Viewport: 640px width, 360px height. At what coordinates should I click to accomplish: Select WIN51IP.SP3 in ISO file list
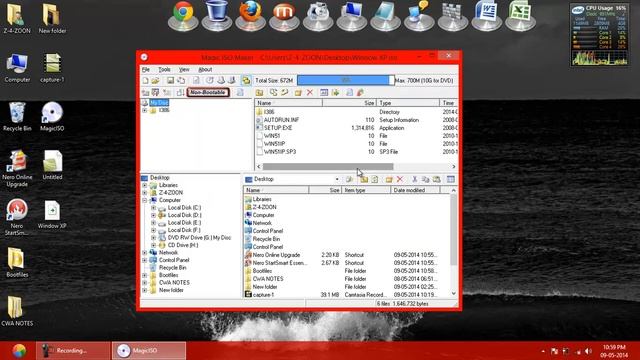280,152
